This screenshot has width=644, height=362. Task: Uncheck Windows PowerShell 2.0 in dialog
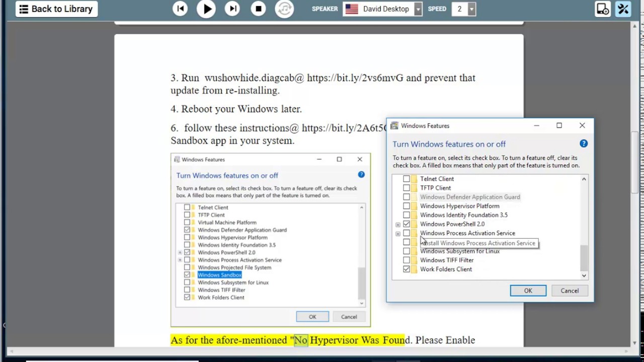click(x=407, y=224)
